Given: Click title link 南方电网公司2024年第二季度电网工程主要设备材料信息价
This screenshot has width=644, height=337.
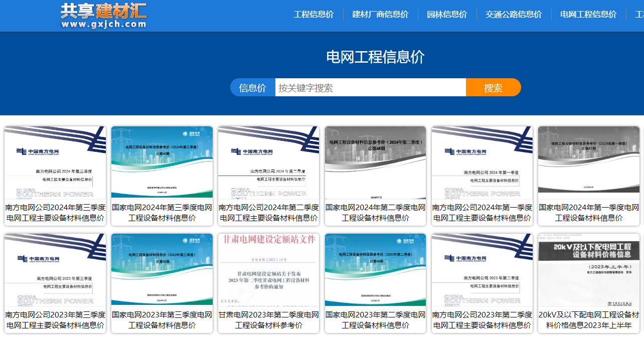Looking at the screenshot, I should (268, 213).
